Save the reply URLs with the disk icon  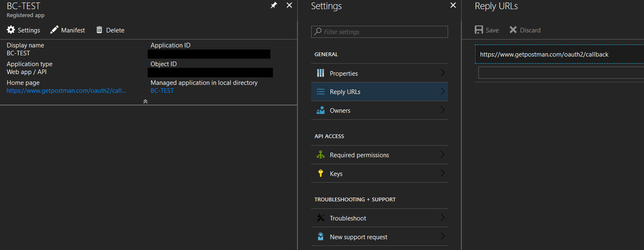click(479, 30)
